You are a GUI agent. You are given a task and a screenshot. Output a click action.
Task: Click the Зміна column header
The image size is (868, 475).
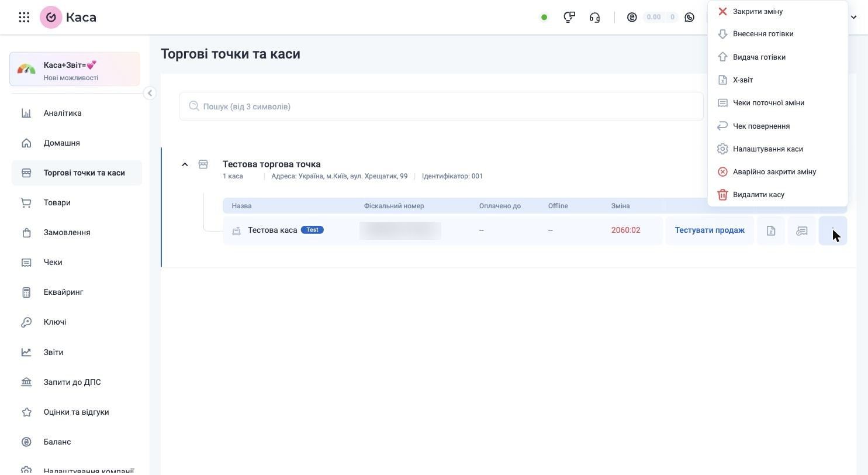point(621,206)
